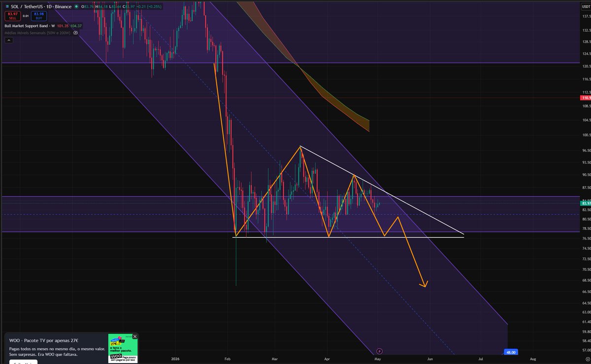
Task: Click the May label on time axis
Action: click(378, 360)
